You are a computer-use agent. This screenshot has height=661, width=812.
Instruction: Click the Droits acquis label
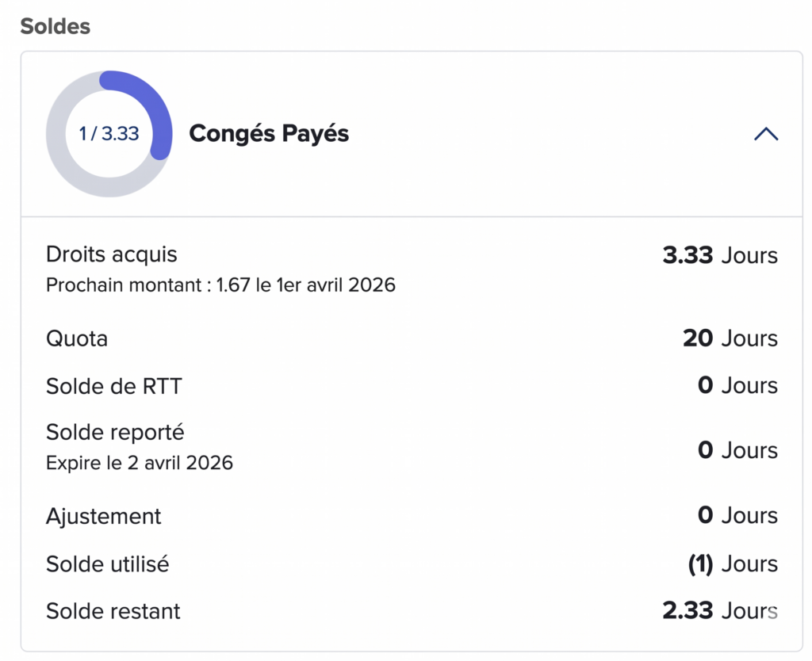[111, 254]
